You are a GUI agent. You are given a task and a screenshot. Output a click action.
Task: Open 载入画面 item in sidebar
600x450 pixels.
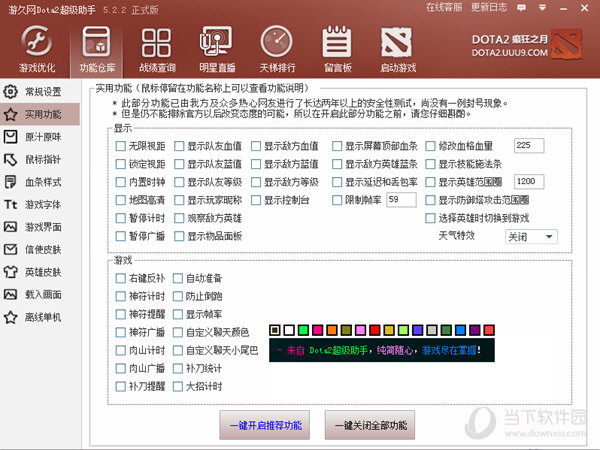click(40, 294)
